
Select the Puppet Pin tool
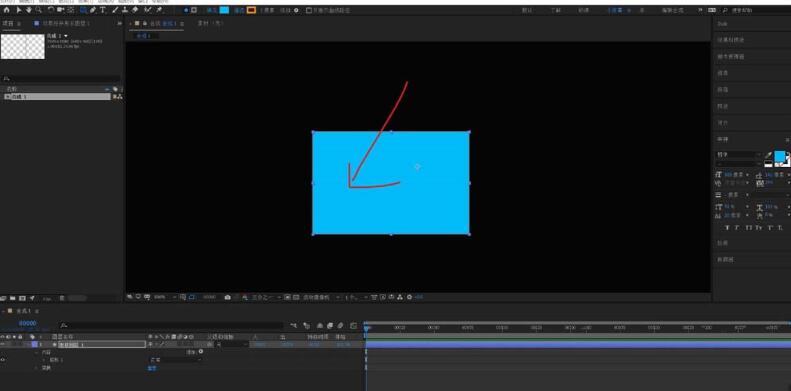pyautogui.click(x=159, y=10)
